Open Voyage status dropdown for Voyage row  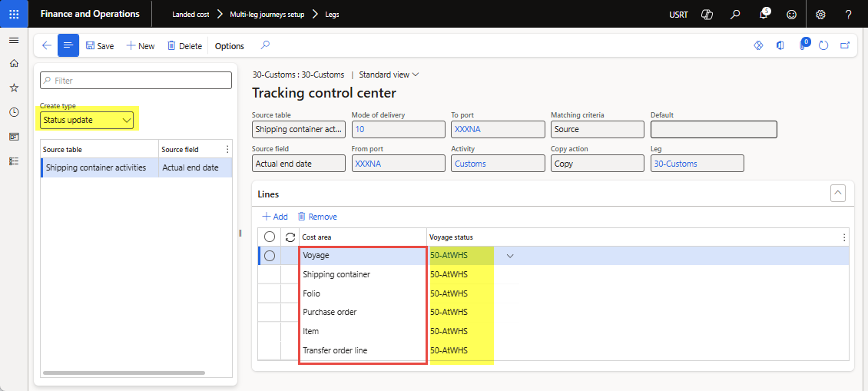point(509,256)
